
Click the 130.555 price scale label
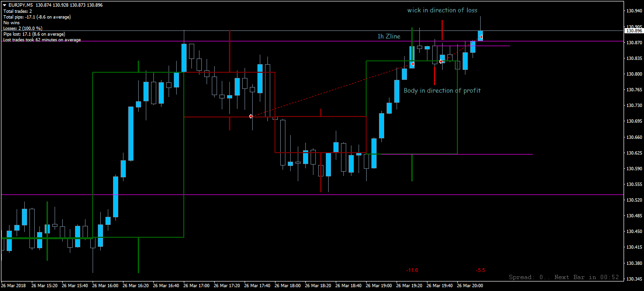point(634,184)
